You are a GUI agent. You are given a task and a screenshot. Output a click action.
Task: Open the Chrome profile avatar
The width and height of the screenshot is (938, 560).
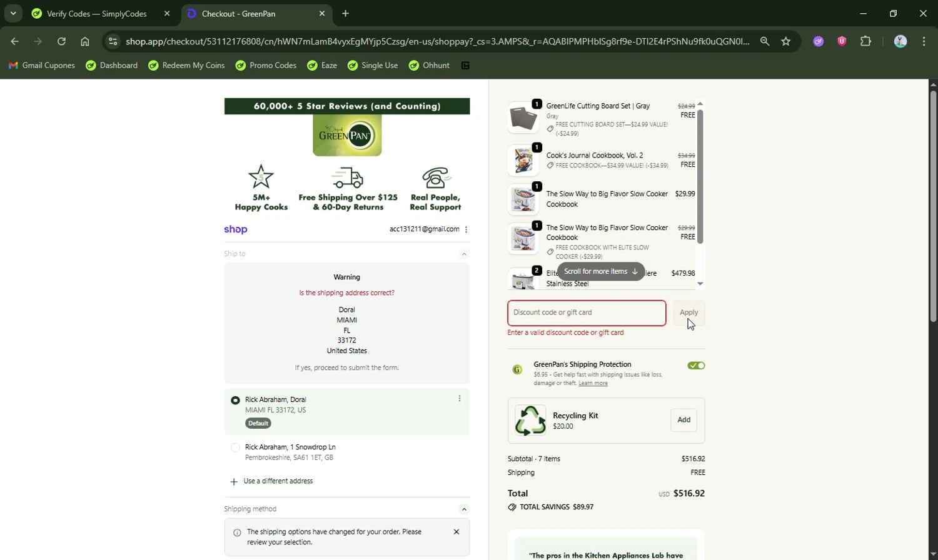click(x=900, y=41)
